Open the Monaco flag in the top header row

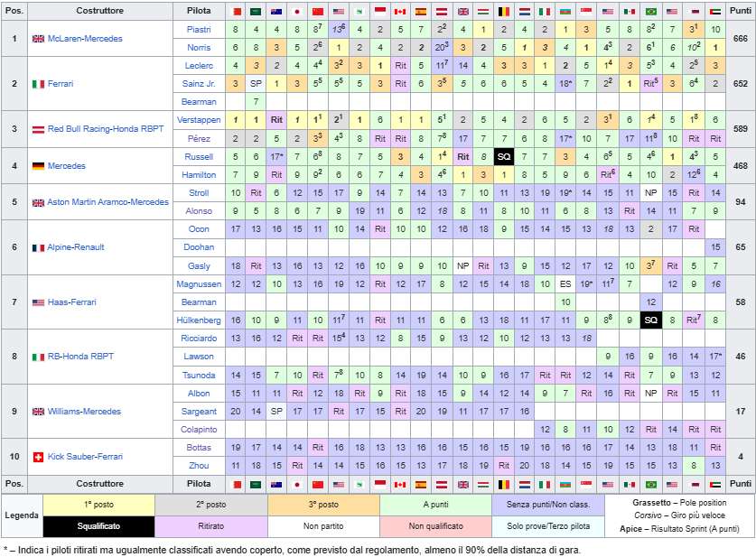tap(380, 11)
